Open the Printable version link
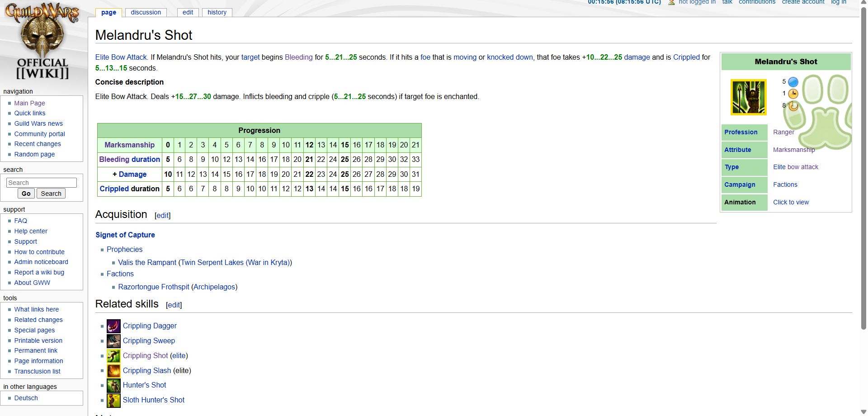 pyautogui.click(x=38, y=341)
